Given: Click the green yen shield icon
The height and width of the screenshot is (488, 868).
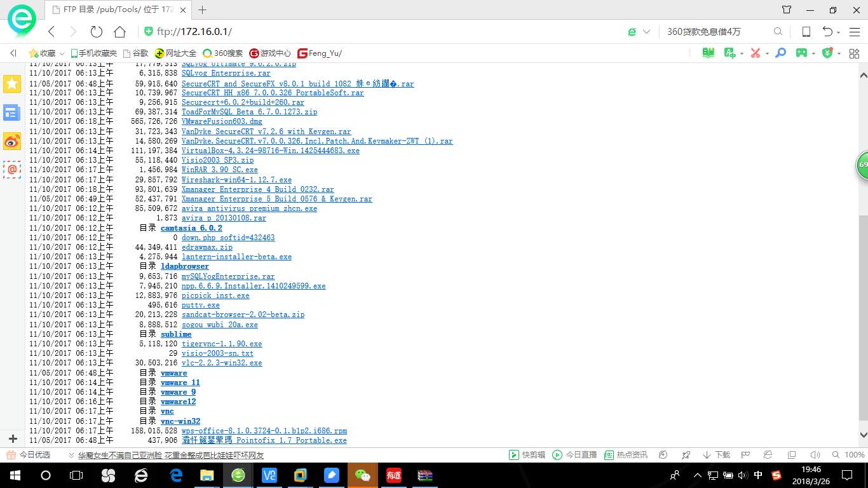Looking at the screenshot, I should [x=827, y=53].
